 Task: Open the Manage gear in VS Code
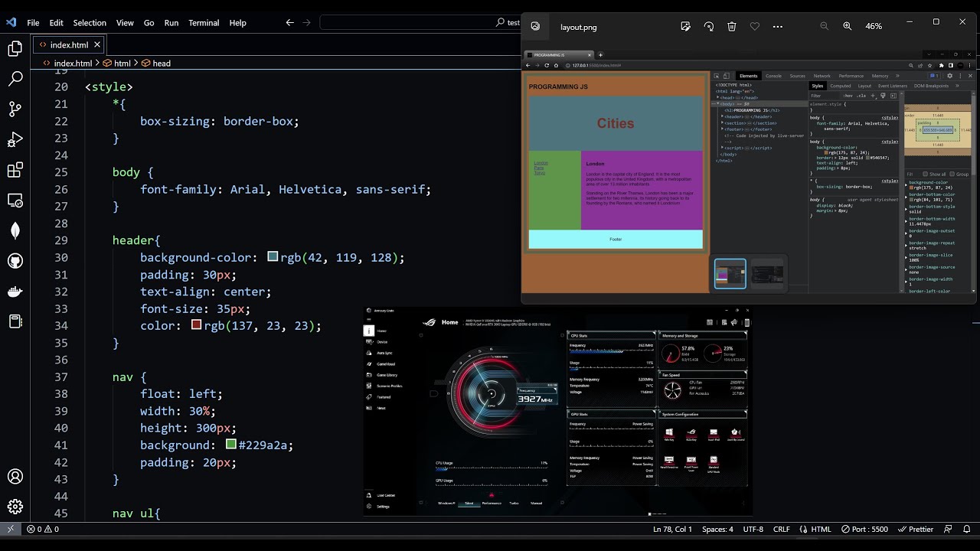(x=15, y=507)
